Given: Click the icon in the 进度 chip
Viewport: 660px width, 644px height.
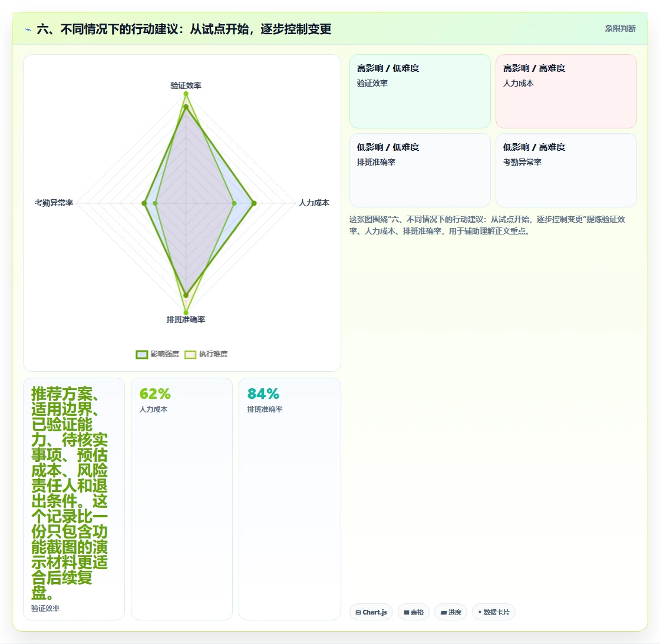Looking at the screenshot, I should [444, 612].
